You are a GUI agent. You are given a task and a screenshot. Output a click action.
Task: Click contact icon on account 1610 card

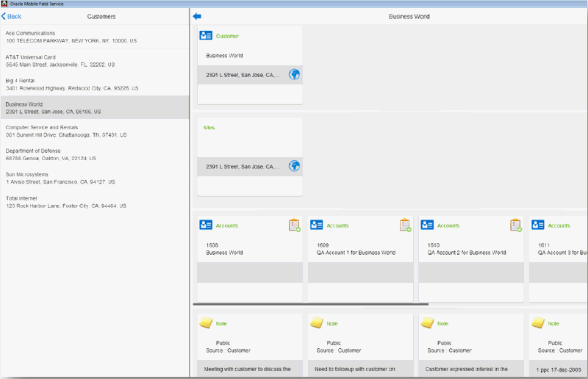(427, 225)
